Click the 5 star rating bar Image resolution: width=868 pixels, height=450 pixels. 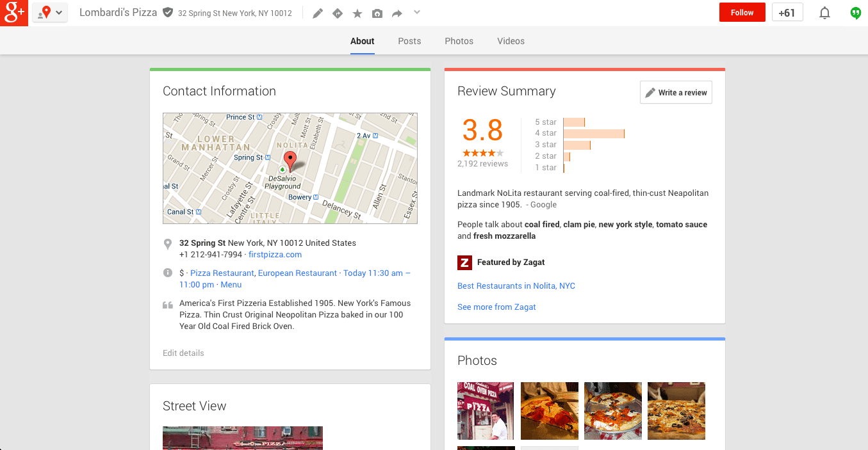pos(574,122)
